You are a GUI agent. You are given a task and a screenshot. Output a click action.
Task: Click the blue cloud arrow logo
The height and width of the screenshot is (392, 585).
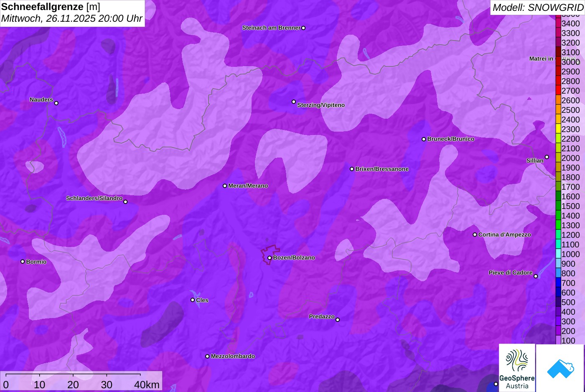tap(560, 368)
